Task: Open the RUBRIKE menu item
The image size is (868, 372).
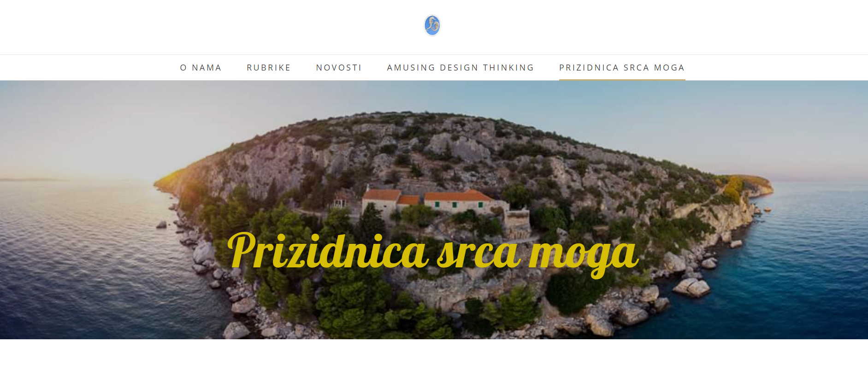Action: (269, 68)
